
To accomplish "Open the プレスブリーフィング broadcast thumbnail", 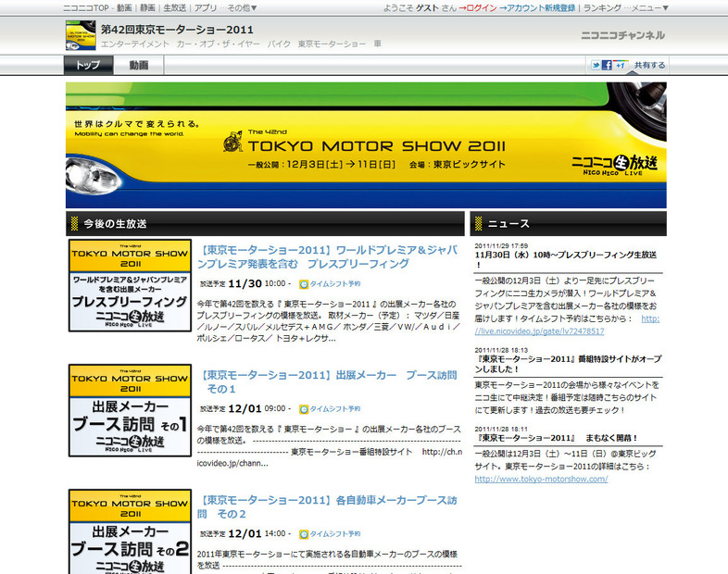I will [x=130, y=285].
